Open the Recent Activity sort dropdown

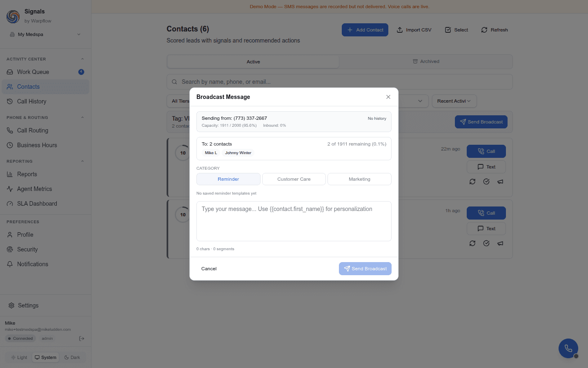click(x=454, y=101)
